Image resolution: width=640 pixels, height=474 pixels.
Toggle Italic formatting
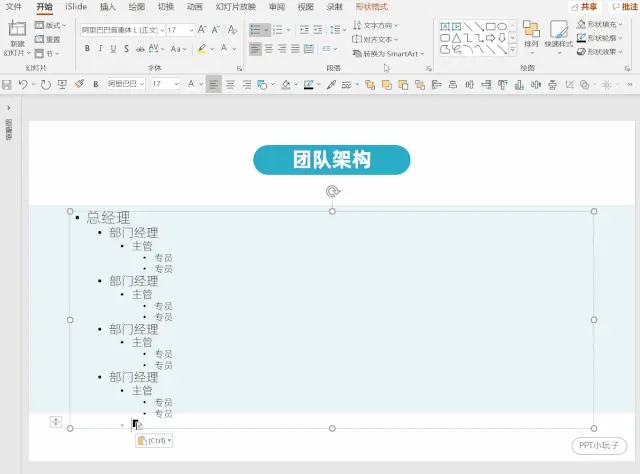click(100, 49)
